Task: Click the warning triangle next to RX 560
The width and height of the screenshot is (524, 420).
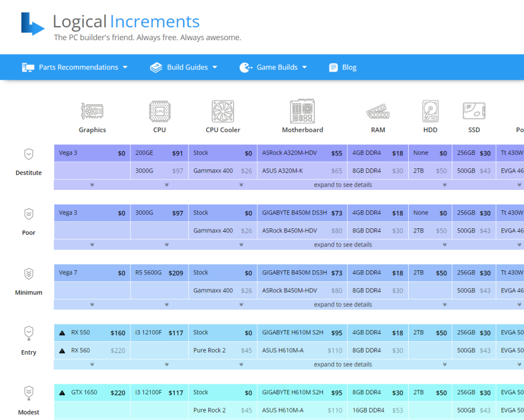Action: pos(62,351)
